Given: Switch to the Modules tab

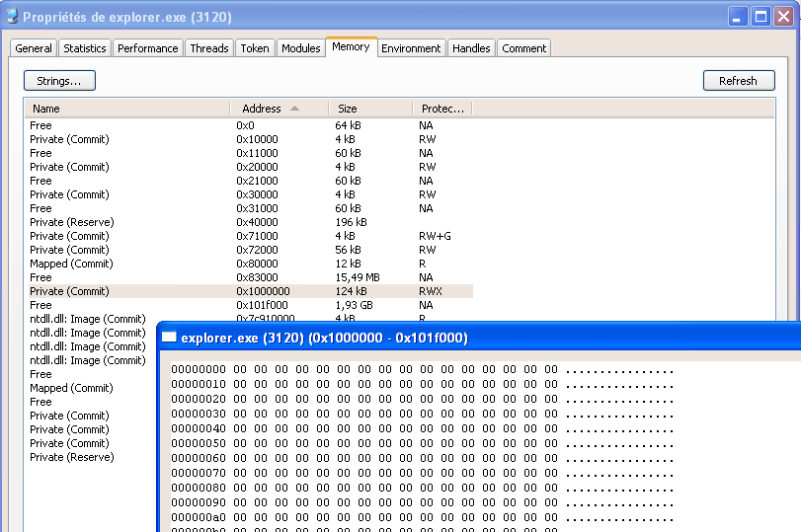Looking at the screenshot, I should tap(300, 48).
